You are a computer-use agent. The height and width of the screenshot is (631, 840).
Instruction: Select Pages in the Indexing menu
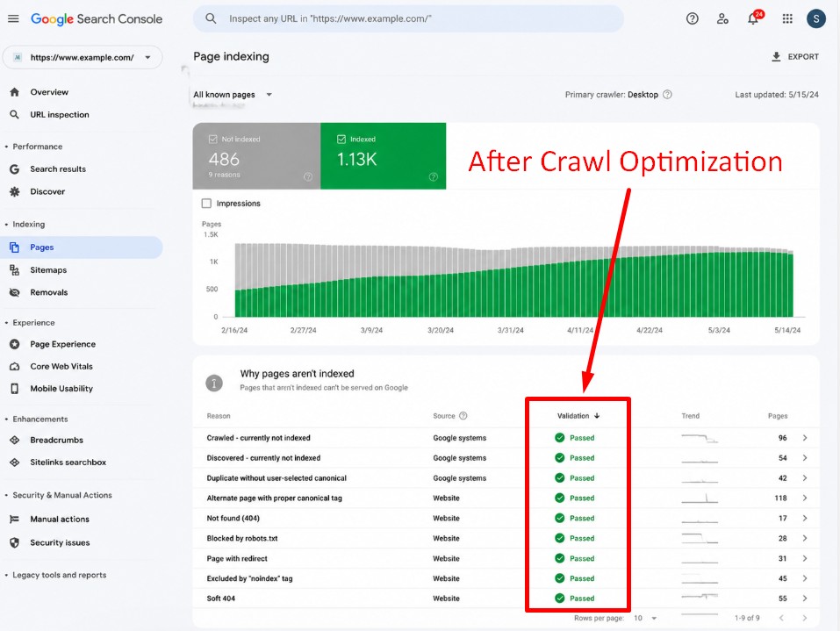click(82, 247)
